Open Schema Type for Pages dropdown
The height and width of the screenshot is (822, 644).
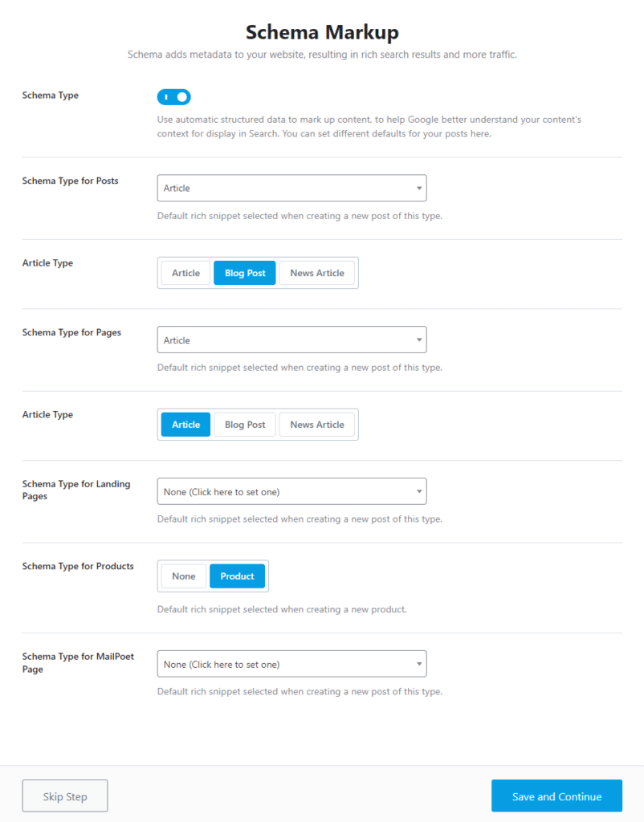click(x=291, y=340)
